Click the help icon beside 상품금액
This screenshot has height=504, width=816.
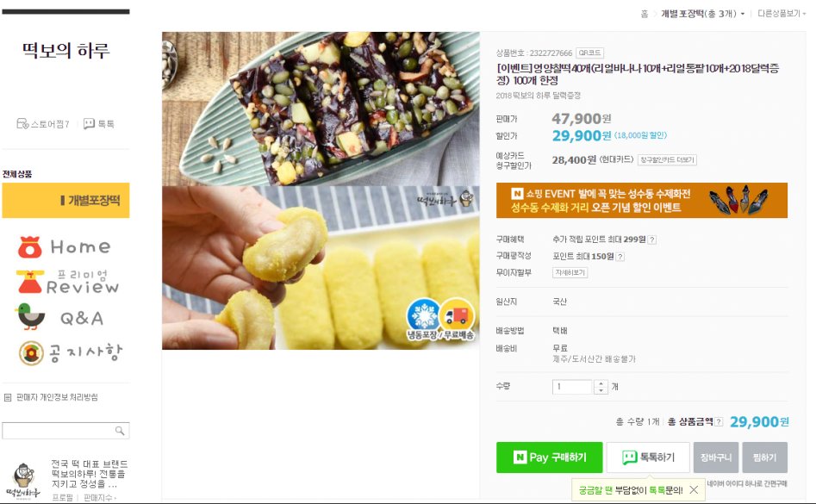[719, 422]
